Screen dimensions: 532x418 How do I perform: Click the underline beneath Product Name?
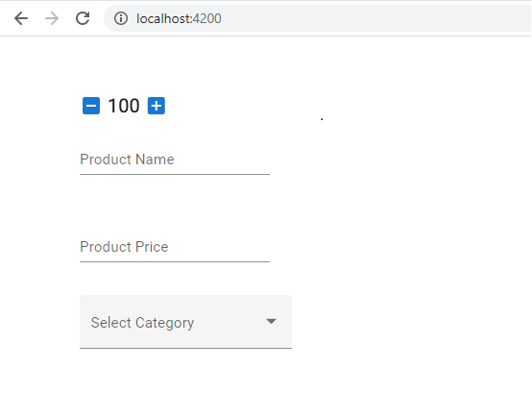[175, 175]
